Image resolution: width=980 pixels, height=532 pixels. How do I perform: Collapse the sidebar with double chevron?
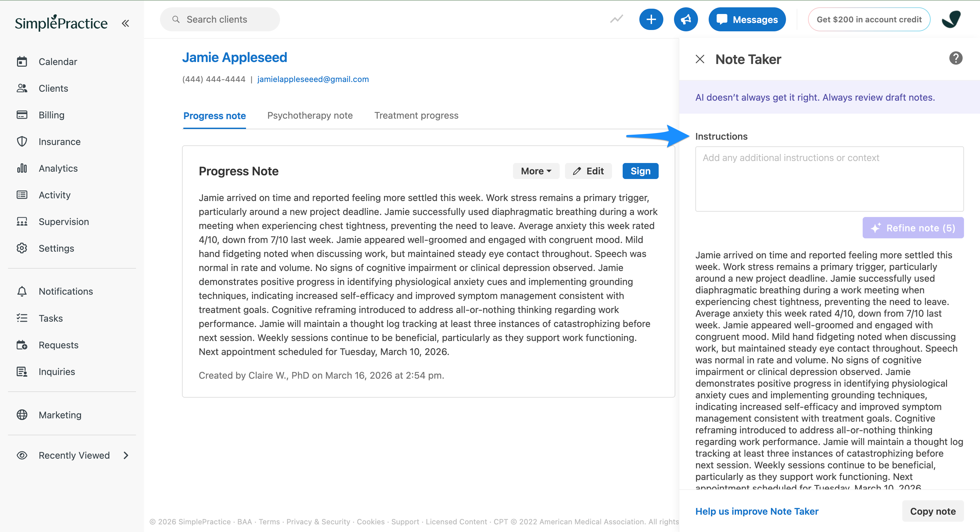[126, 23]
